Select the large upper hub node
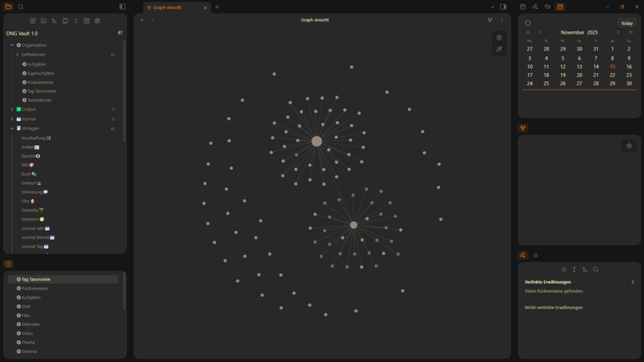This screenshot has height=362, width=644. tap(317, 141)
